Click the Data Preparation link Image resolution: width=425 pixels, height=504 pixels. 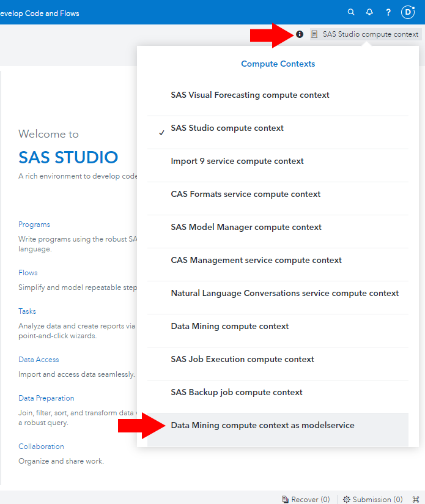(46, 398)
